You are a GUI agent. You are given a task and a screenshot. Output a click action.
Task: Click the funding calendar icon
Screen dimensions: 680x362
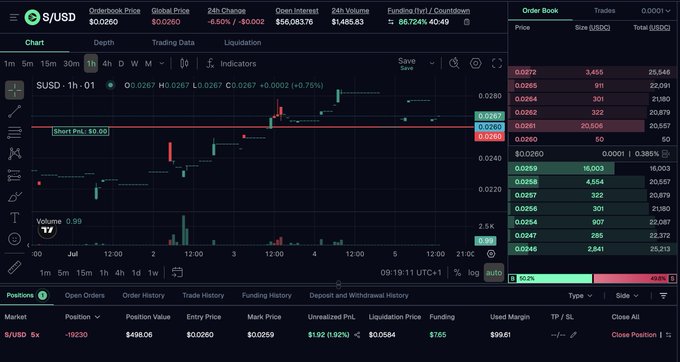pyautogui.click(x=467, y=22)
